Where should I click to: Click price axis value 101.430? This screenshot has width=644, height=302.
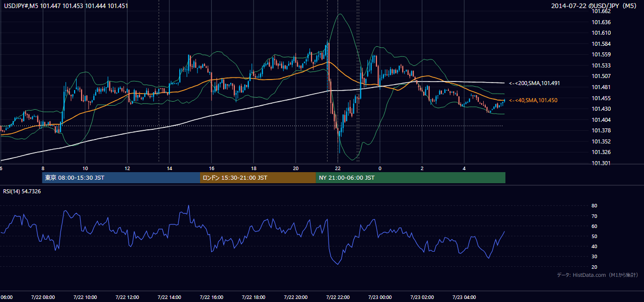(601, 109)
